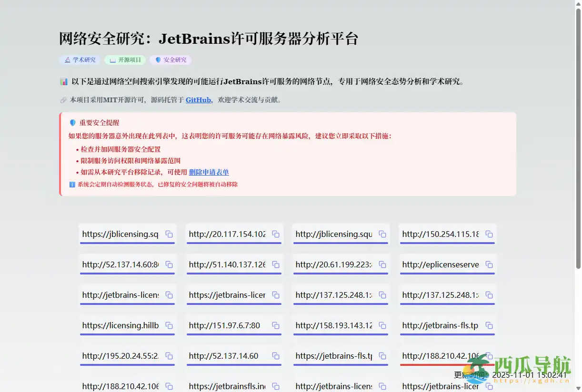Copy the https://licensing.hillb server address

169,325
